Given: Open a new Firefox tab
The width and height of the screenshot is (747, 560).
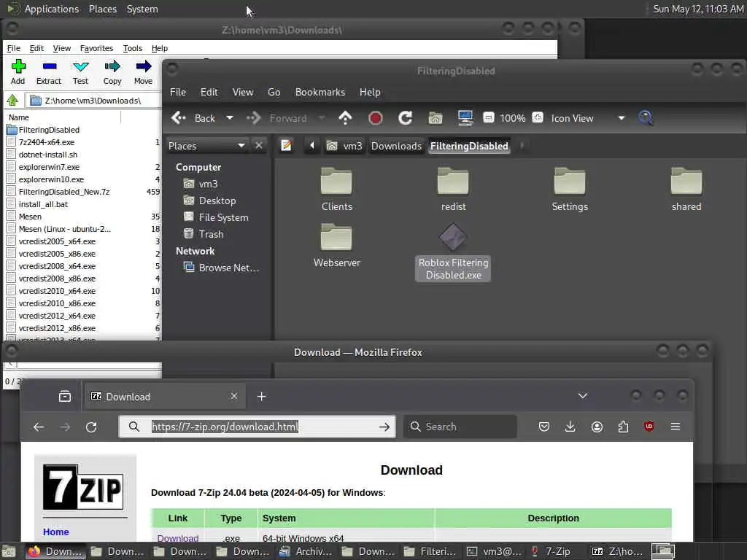Looking at the screenshot, I should pos(262,396).
